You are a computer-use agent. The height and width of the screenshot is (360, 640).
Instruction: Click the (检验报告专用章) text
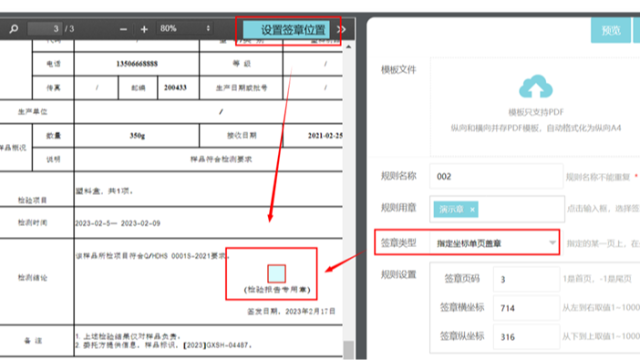(x=277, y=290)
